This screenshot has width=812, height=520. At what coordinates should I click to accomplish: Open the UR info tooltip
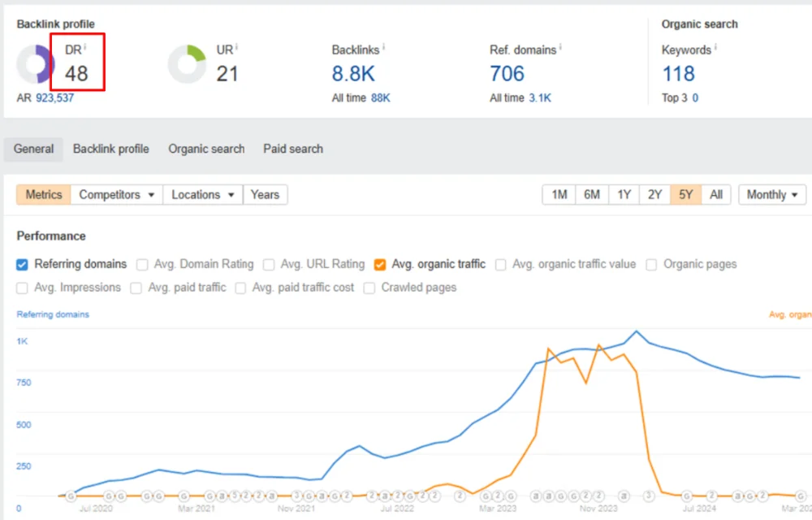[x=236, y=46]
